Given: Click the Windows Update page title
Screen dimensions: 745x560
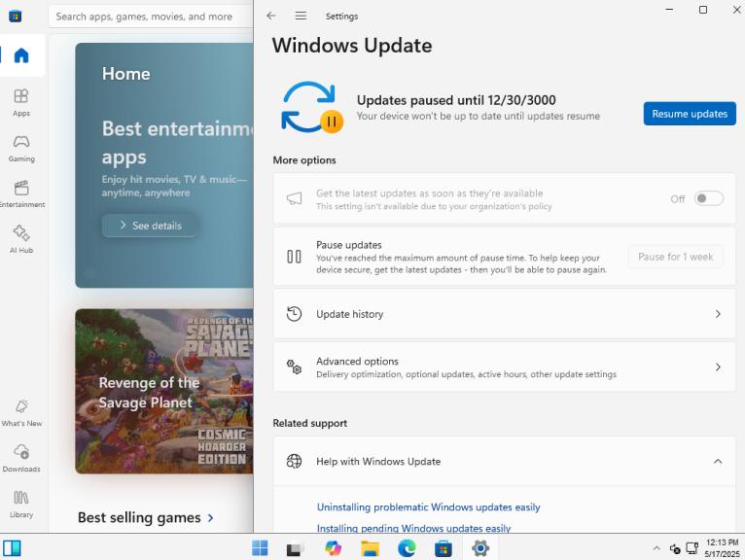Looking at the screenshot, I should click(x=352, y=46).
